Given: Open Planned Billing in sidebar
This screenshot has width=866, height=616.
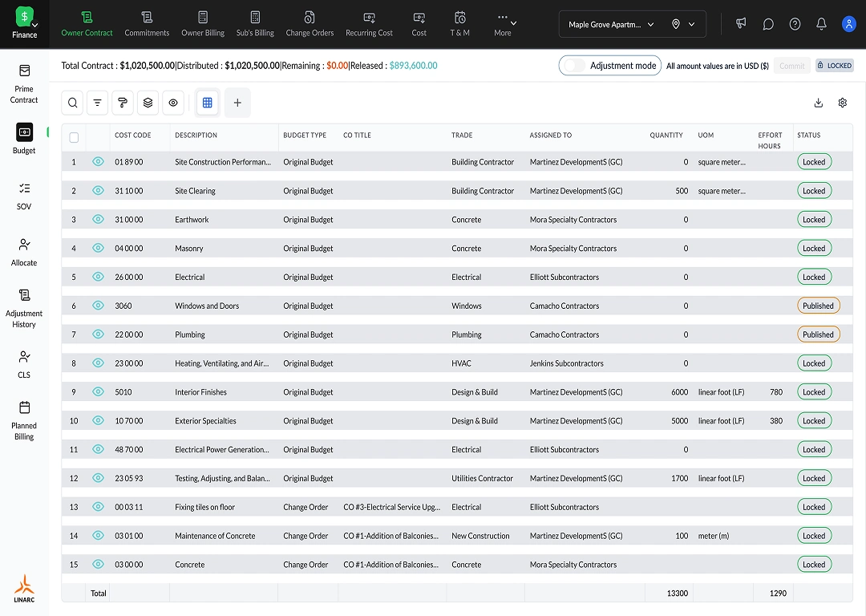Looking at the screenshot, I should (24, 421).
